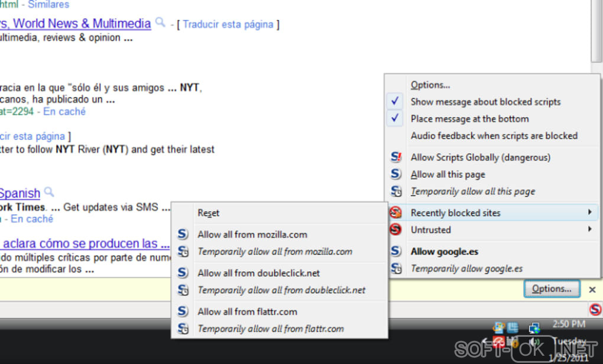
Task: Expand the Untrusted submenu arrow
Action: (x=589, y=229)
